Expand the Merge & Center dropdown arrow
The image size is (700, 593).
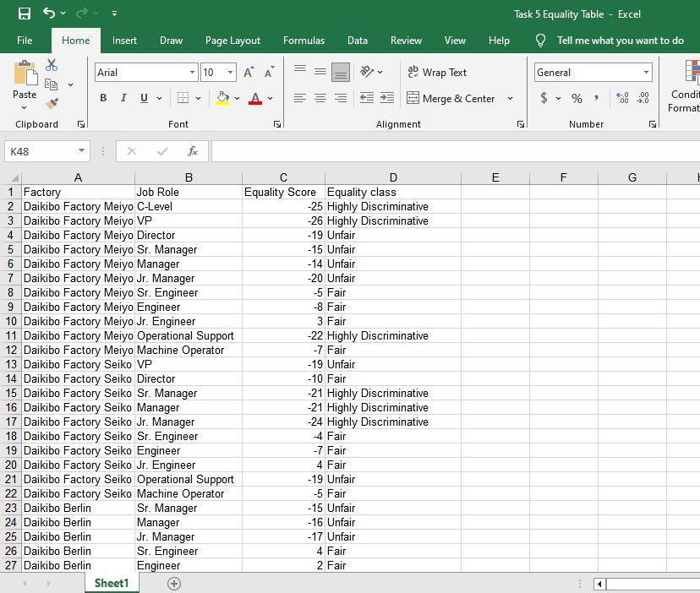click(511, 98)
